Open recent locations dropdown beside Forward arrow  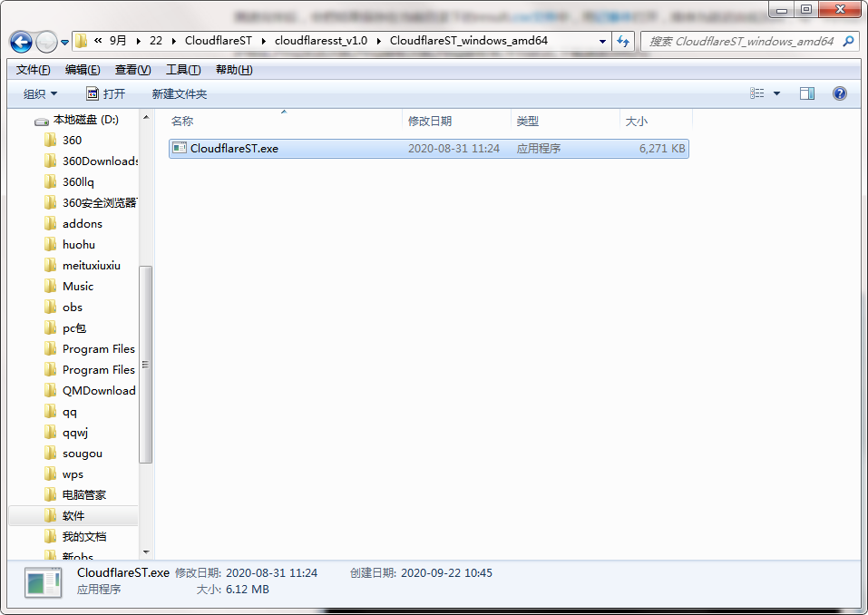tap(64, 42)
